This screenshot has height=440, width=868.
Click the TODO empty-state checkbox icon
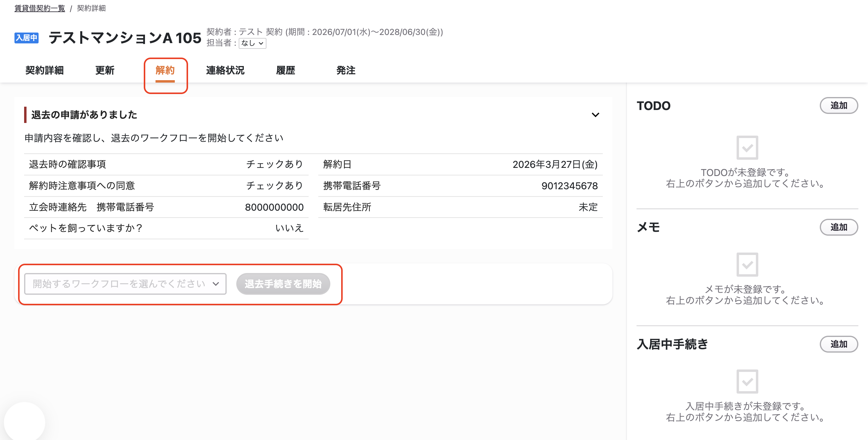click(747, 148)
